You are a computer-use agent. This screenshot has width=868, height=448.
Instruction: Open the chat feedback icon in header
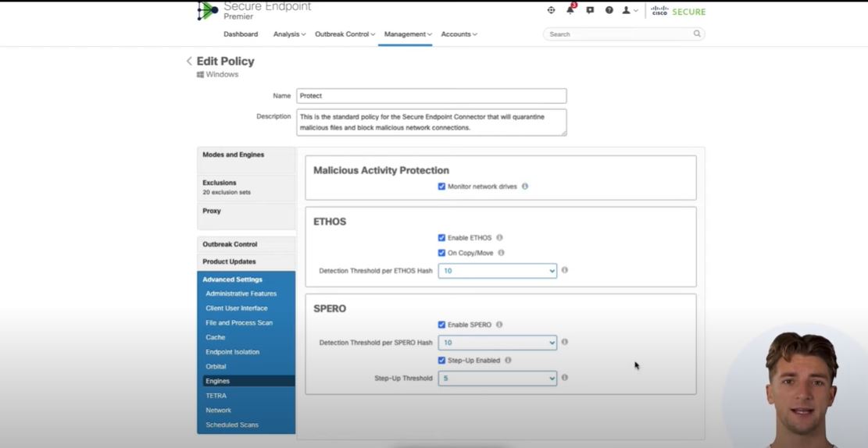pos(590,10)
